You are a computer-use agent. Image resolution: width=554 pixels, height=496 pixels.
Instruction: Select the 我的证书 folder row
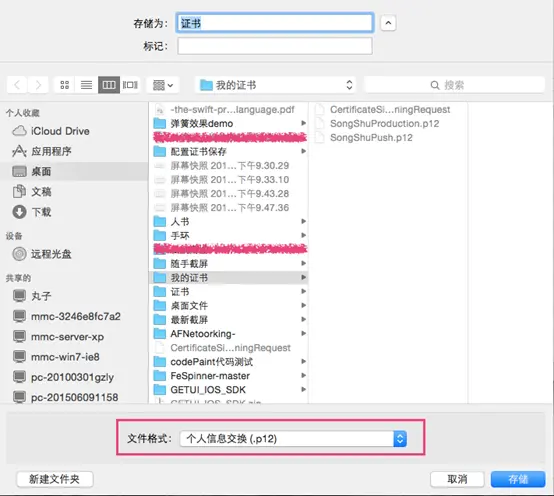[229, 278]
